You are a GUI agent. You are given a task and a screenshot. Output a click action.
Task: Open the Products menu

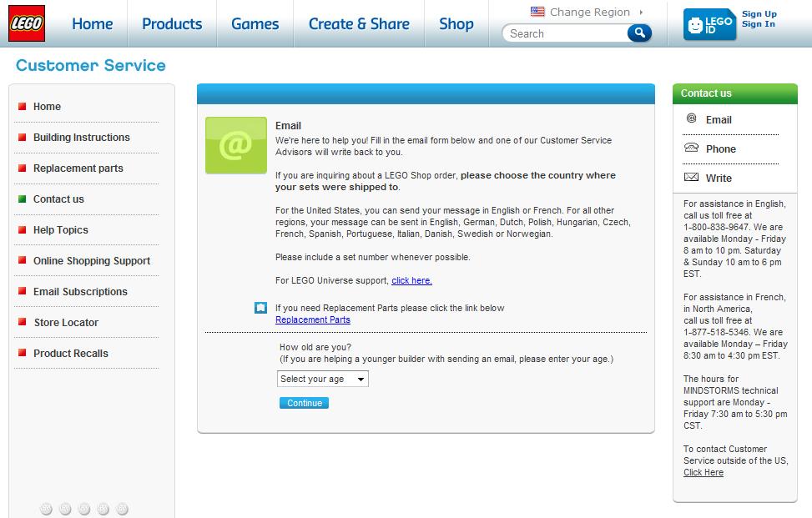click(x=172, y=24)
